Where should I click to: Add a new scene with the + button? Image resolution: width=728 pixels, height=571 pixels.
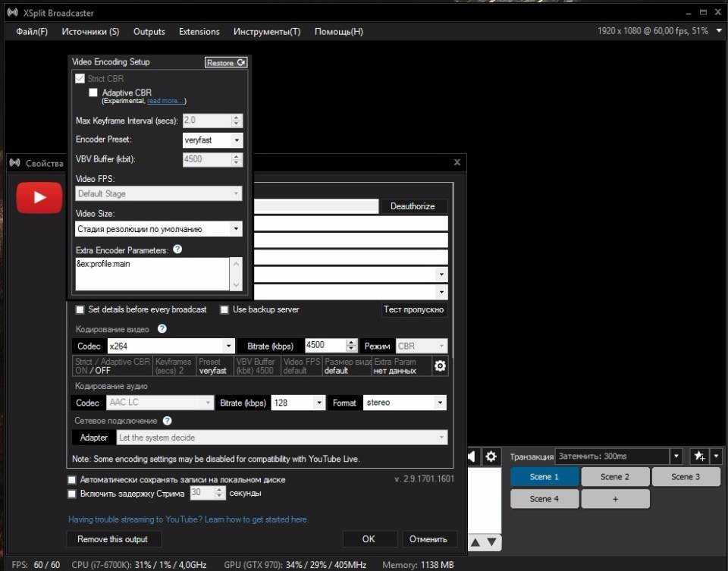point(615,499)
